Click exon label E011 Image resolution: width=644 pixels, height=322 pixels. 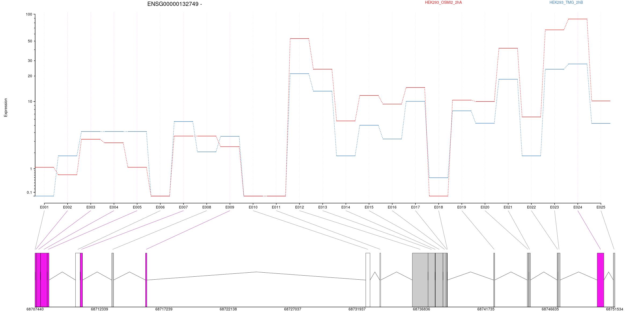click(x=276, y=207)
